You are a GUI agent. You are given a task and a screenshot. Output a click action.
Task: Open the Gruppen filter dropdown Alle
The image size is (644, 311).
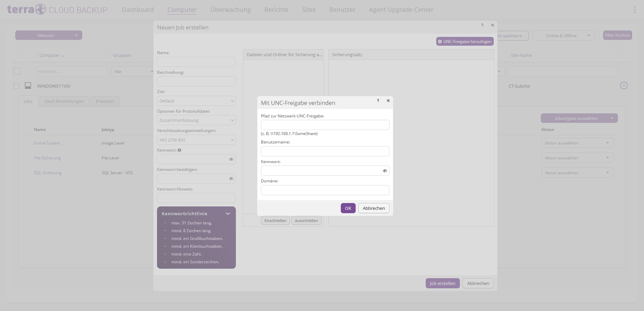coord(133,71)
